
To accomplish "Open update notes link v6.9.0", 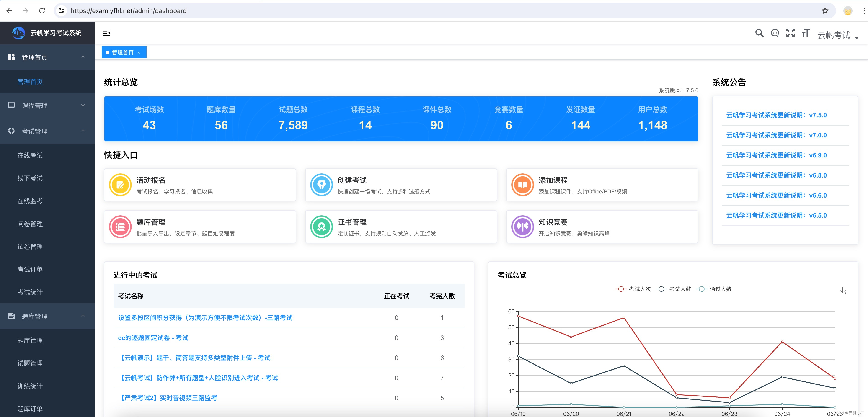I will pos(776,155).
